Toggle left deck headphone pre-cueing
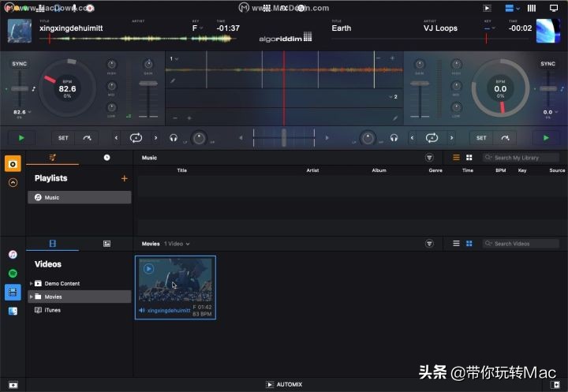This screenshot has width=568, height=392. point(174,138)
